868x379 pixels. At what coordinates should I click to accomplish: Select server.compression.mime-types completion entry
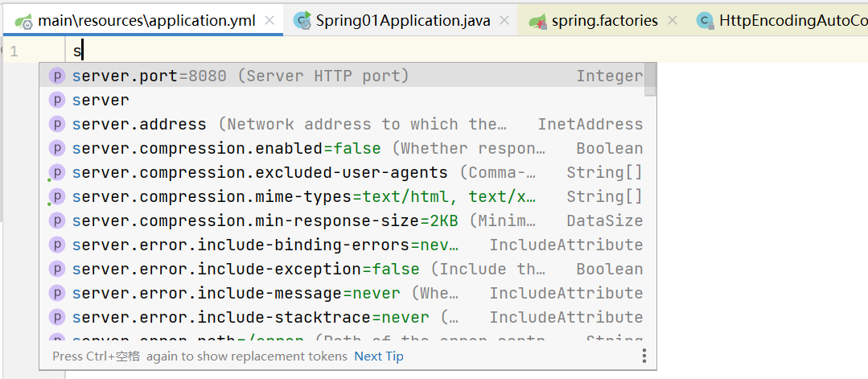tap(304, 196)
